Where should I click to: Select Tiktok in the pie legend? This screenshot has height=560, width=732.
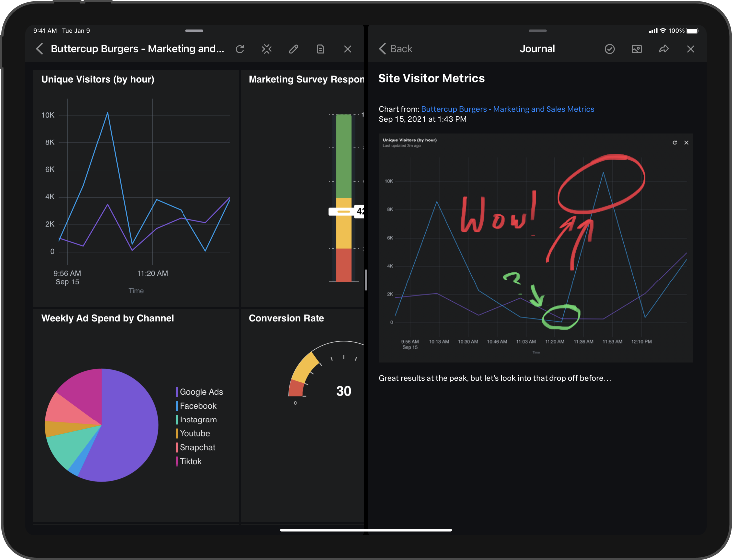[189, 461]
